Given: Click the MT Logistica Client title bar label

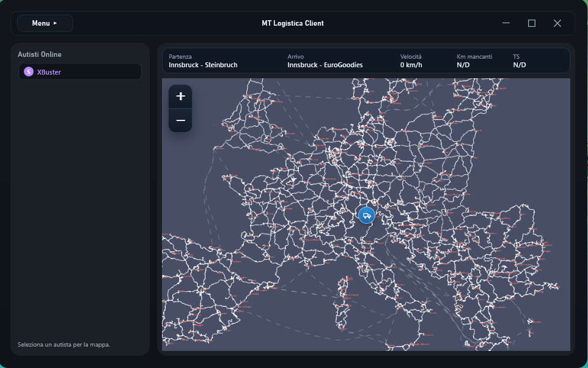Looking at the screenshot, I should pyautogui.click(x=292, y=23).
